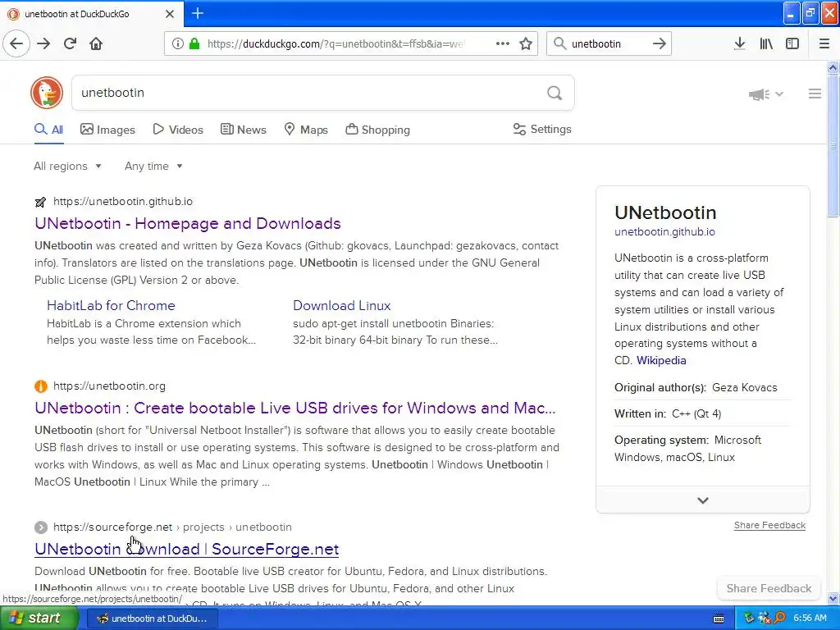Switch to the News tab

(243, 130)
